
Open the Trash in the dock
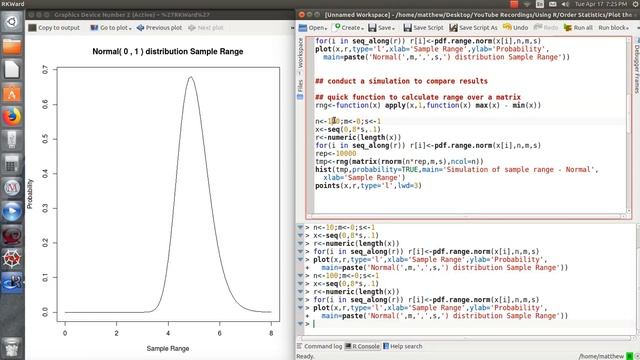point(11,347)
